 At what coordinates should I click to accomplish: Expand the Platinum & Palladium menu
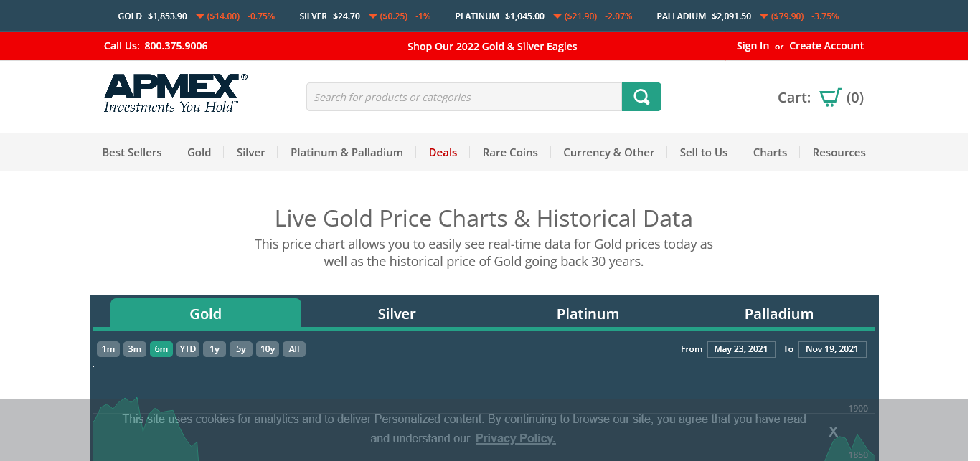(x=347, y=152)
